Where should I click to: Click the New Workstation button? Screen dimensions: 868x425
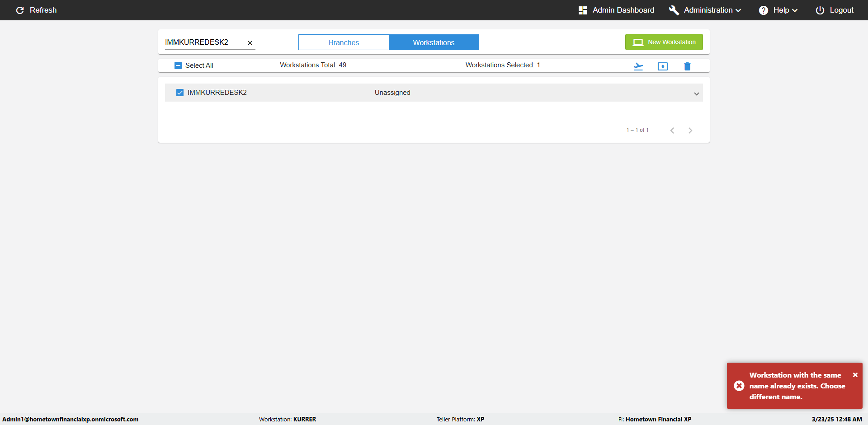[664, 42]
